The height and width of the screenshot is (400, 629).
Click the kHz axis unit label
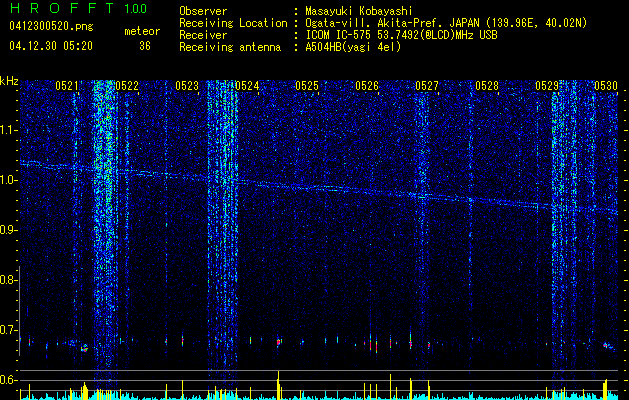point(9,81)
